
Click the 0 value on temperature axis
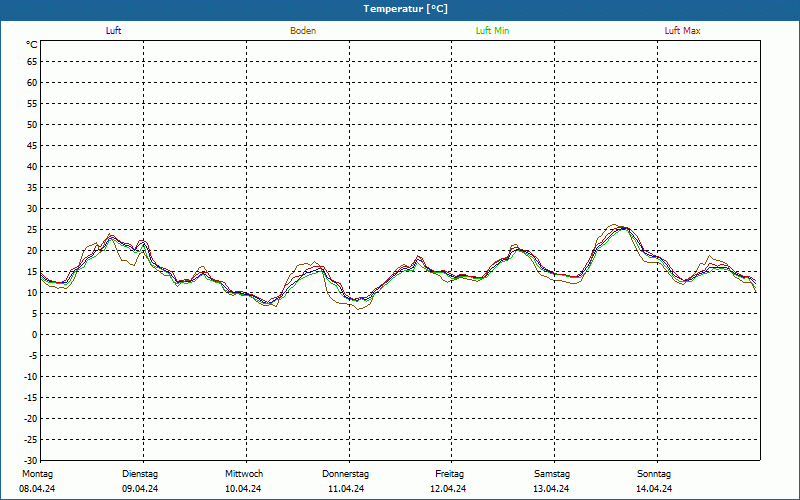click(35, 335)
